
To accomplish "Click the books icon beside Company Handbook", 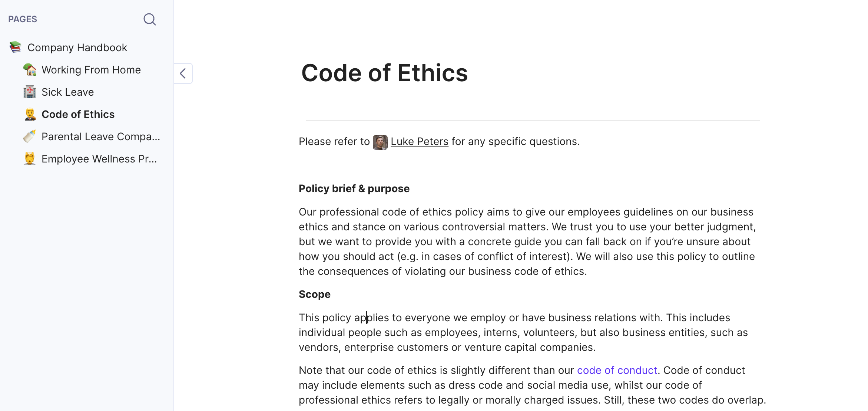I will click(16, 47).
